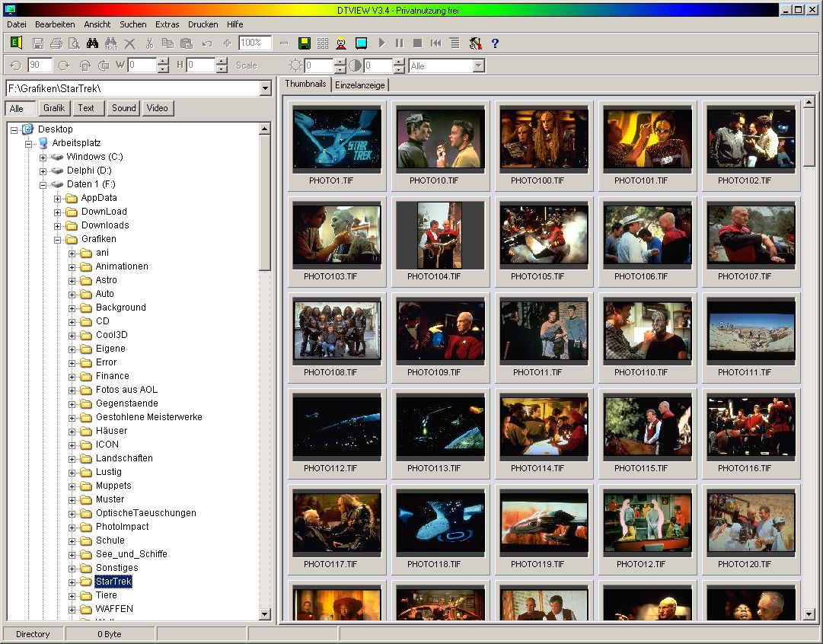823x644 pixels.
Task: Click the skip-to-start rewind icon
Action: click(436, 43)
